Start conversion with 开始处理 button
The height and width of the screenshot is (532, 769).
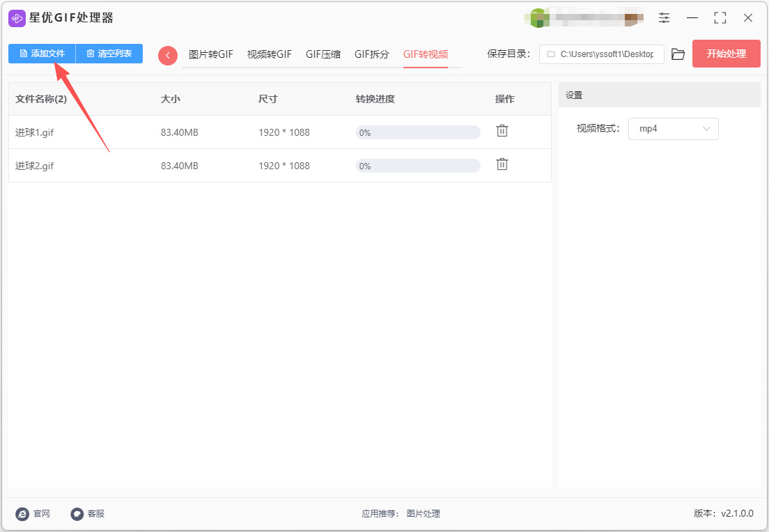tap(726, 54)
